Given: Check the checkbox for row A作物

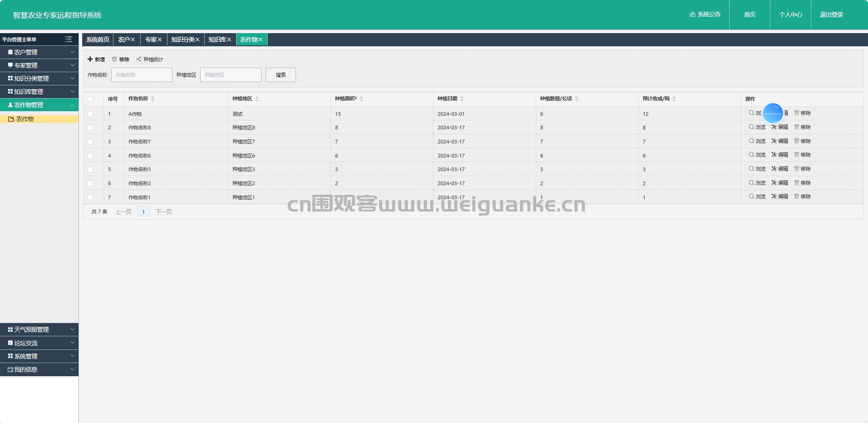Looking at the screenshot, I should click(x=90, y=114).
